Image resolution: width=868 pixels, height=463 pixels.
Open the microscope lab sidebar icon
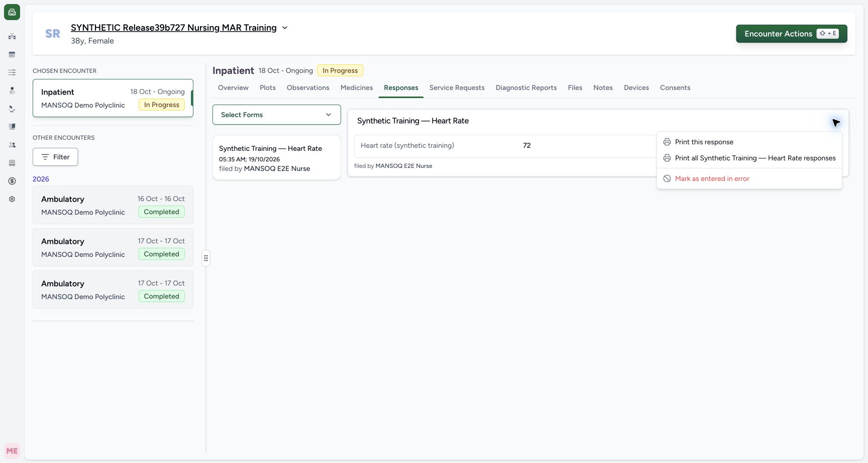click(12, 109)
